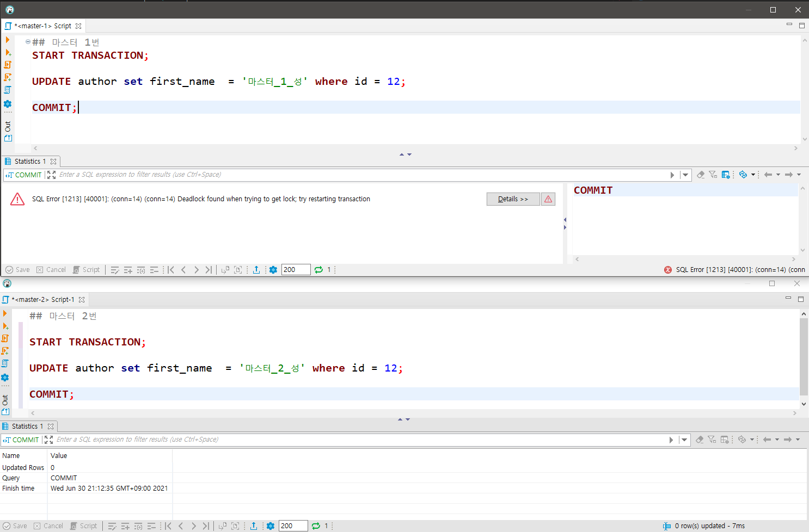Execute the whole script in master-1 editor
The width and height of the screenshot is (809, 532).
(x=8, y=65)
